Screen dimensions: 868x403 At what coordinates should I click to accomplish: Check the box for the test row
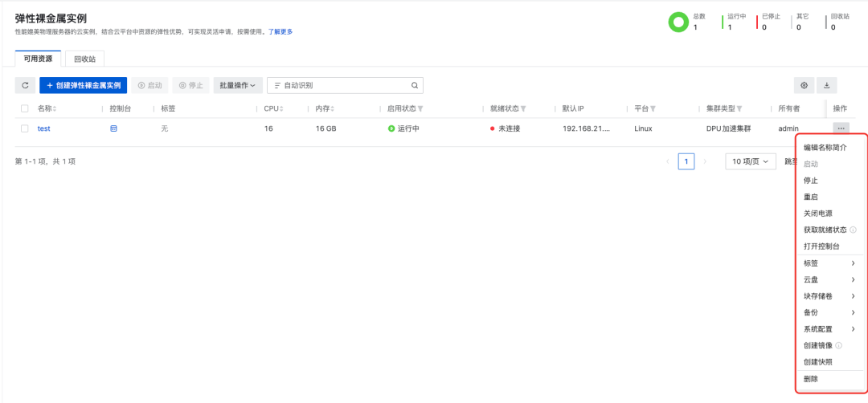click(24, 128)
